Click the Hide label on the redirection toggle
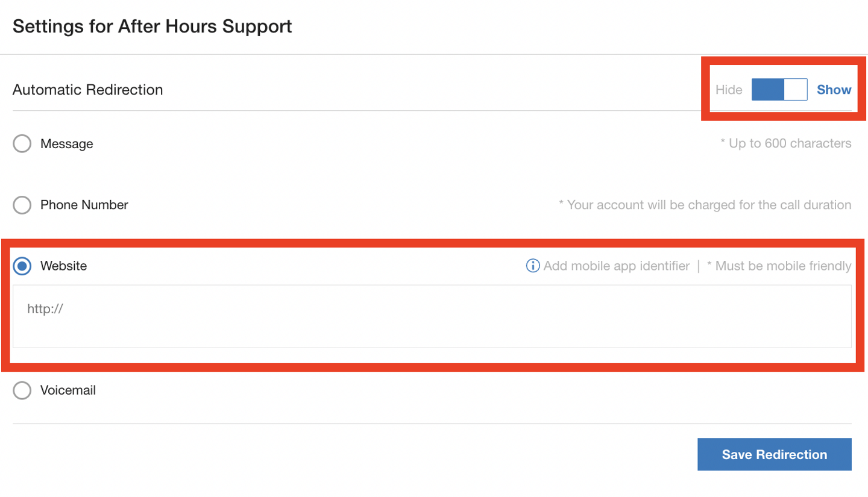Screen dimensions: 868x497 click(729, 89)
